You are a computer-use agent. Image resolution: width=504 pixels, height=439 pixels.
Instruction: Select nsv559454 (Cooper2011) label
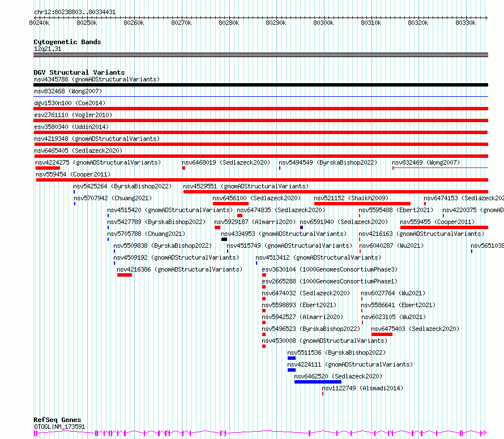tap(73, 174)
